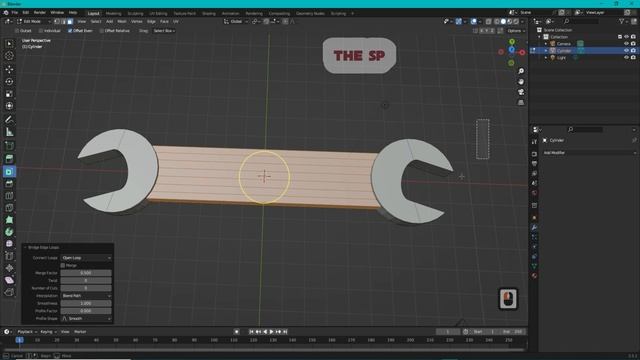Open the Mesh menu in viewport header

click(122, 21)
